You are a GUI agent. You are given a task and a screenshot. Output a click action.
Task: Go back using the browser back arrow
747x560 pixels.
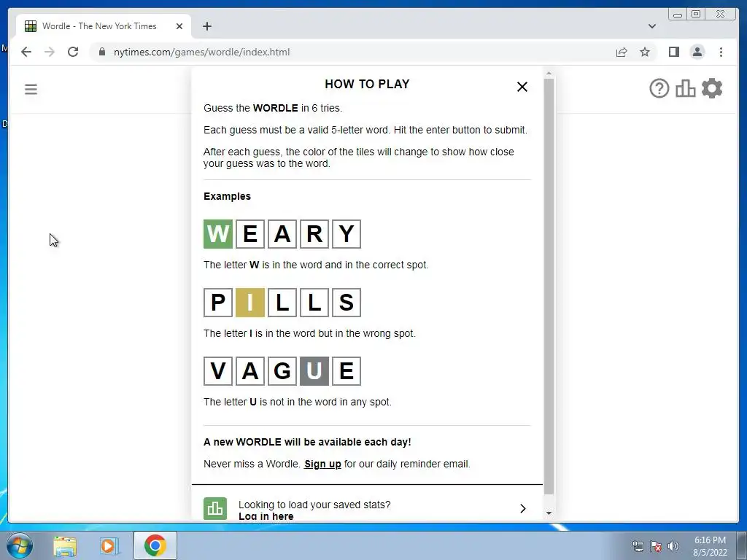(x=26, y=52)
